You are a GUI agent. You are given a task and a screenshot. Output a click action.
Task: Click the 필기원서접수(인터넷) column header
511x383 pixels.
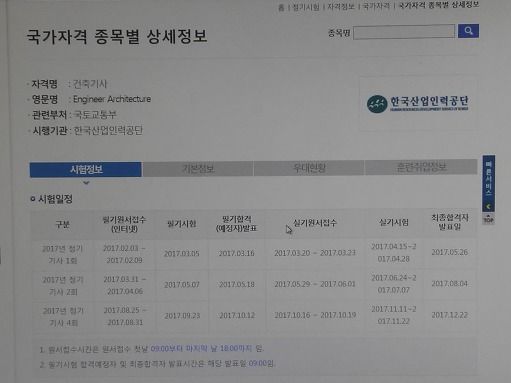click(124, 224)
